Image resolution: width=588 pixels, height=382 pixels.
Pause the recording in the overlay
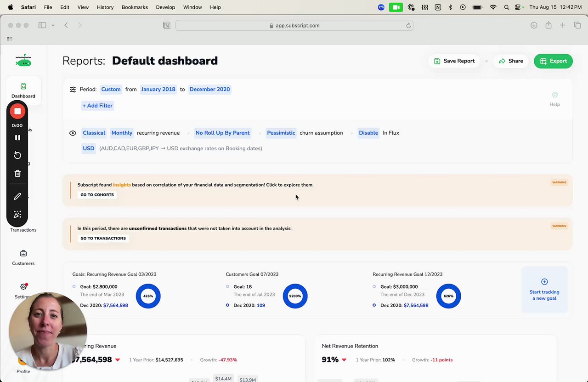tap(17, 137)
